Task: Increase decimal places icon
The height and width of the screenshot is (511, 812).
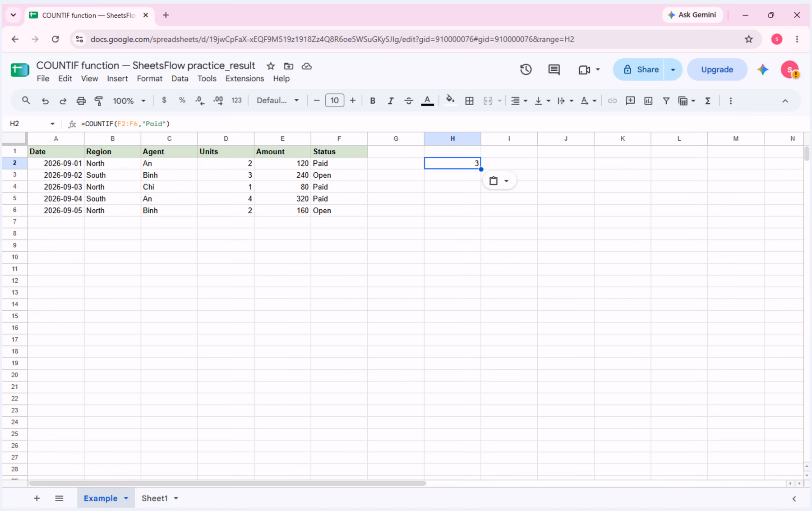Action: pyautogui.click(x=218, y=101)
